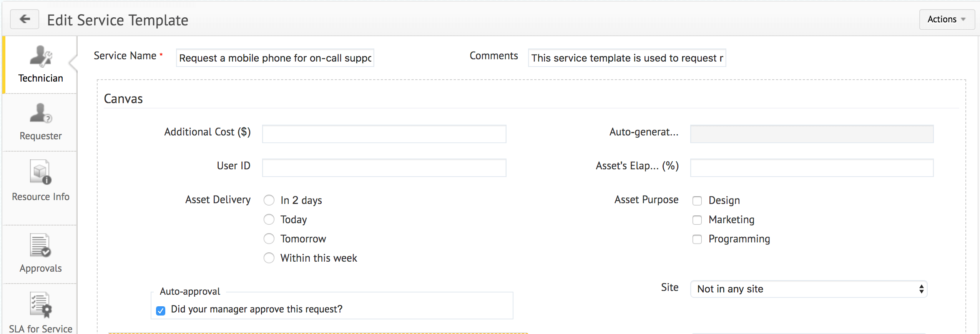Open the SLA for Service icon
980x334 pixels.
pos(41,304)
